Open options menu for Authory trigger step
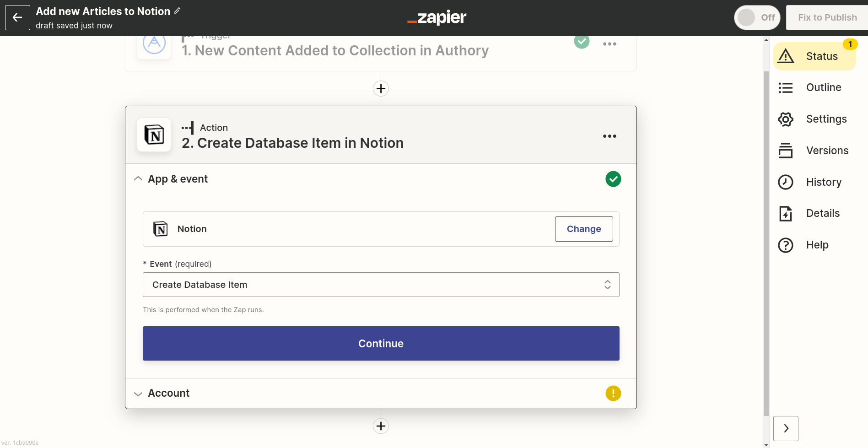The height and width of the screenshot is (448, 868). tap(609, 43)
